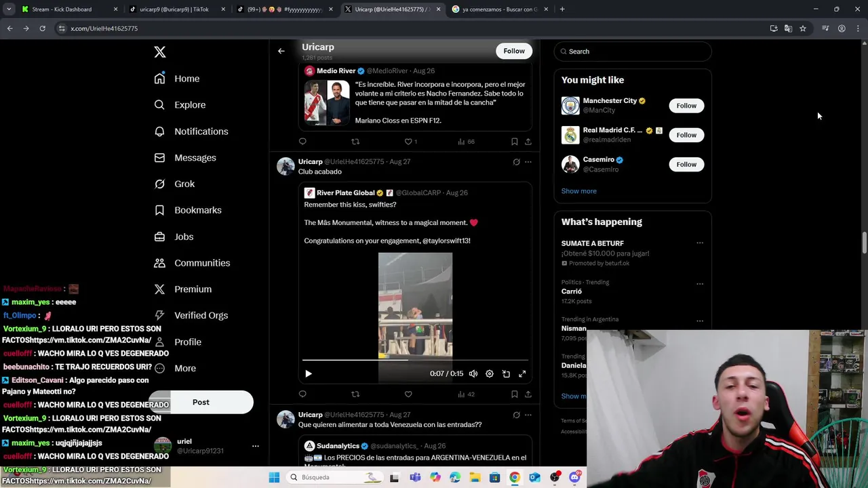Share the Medio River quote post

coord(528,142)
